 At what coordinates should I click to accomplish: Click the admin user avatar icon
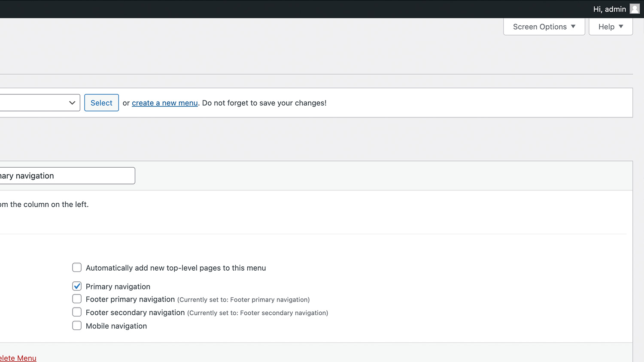point(635,9)
